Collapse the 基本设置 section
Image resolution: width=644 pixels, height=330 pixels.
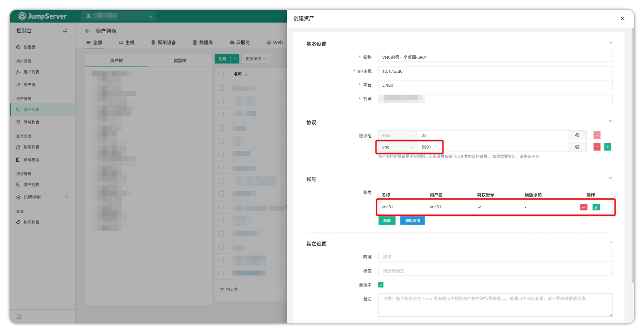[610, 43]
